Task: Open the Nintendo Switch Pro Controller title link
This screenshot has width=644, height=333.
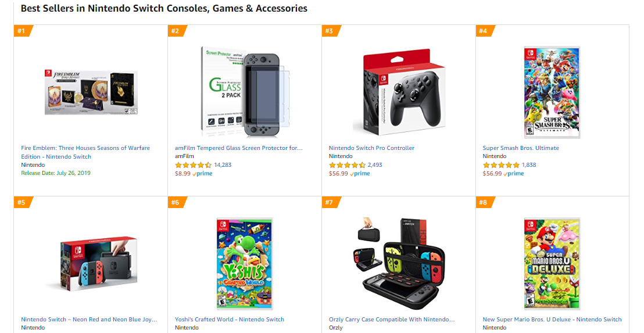Action: tap(371, 148)
